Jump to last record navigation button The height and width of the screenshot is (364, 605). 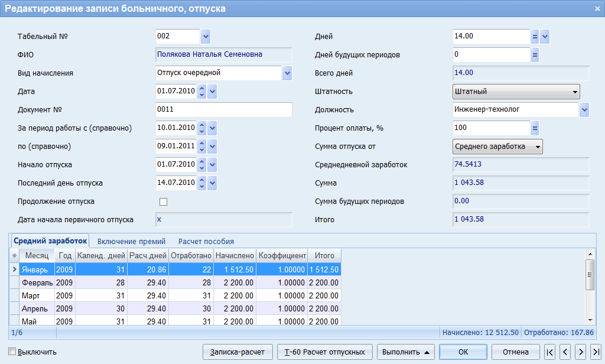click(596, 352)
